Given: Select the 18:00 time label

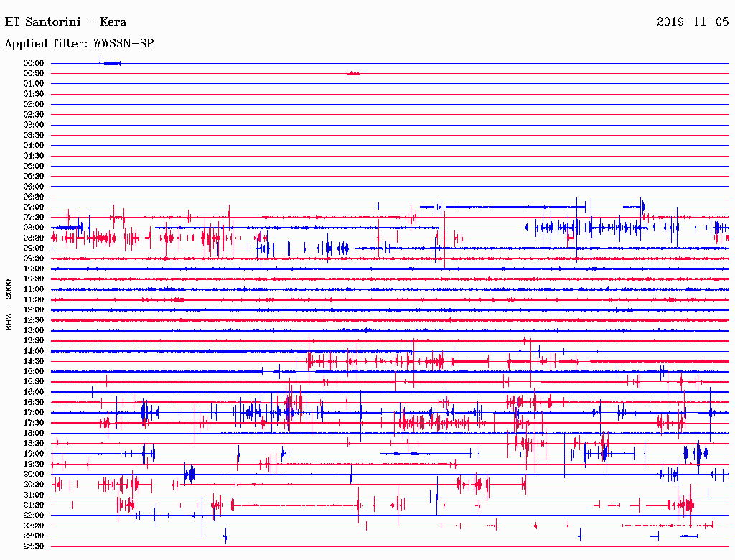Looking at the screenshot, I should click(33, 434).
